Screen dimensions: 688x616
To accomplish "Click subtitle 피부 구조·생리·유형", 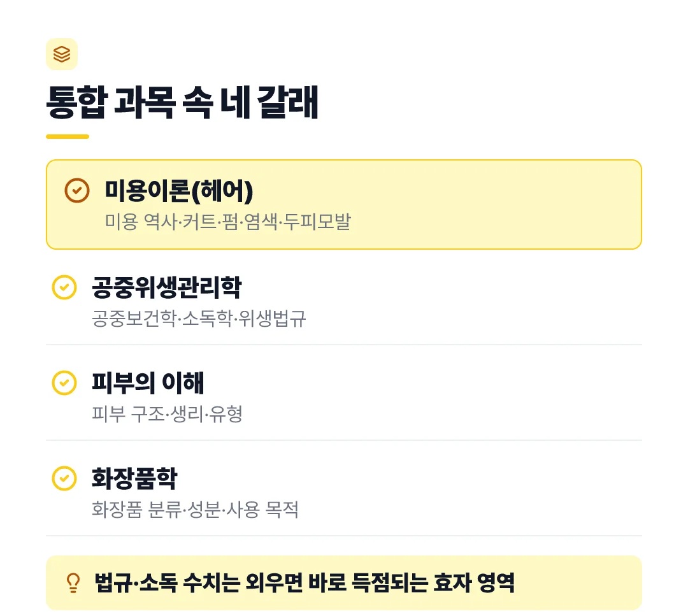I will point(167,413).
